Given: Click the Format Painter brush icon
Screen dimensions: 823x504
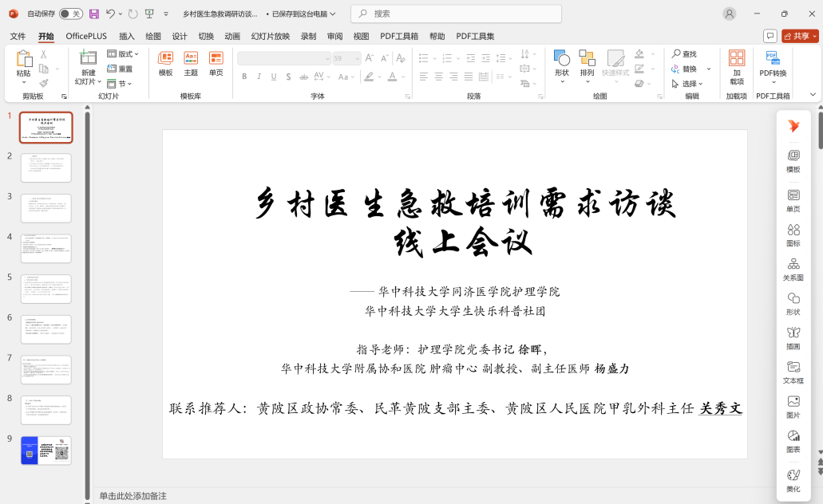Looking at the screenshot, I should pyautogui.click(x=44, y=83).
